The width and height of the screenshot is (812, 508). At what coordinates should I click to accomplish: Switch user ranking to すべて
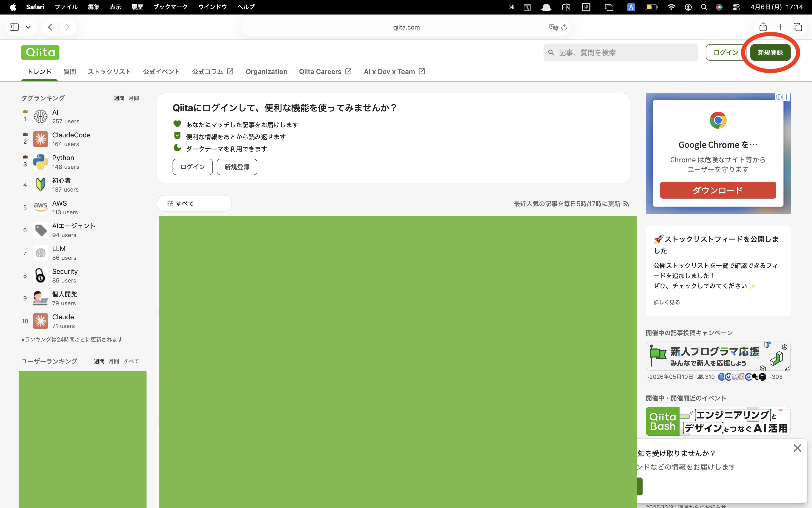[131, 361]
